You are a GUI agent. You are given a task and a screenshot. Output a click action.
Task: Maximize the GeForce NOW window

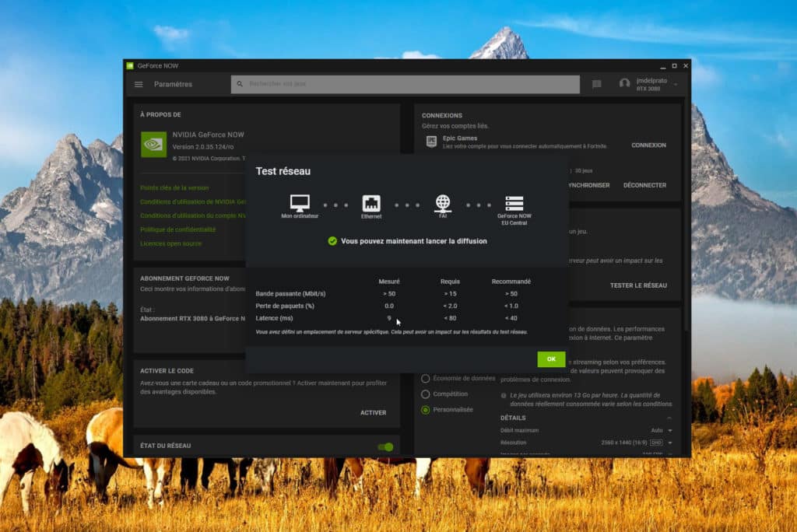[x=675, y=66]
